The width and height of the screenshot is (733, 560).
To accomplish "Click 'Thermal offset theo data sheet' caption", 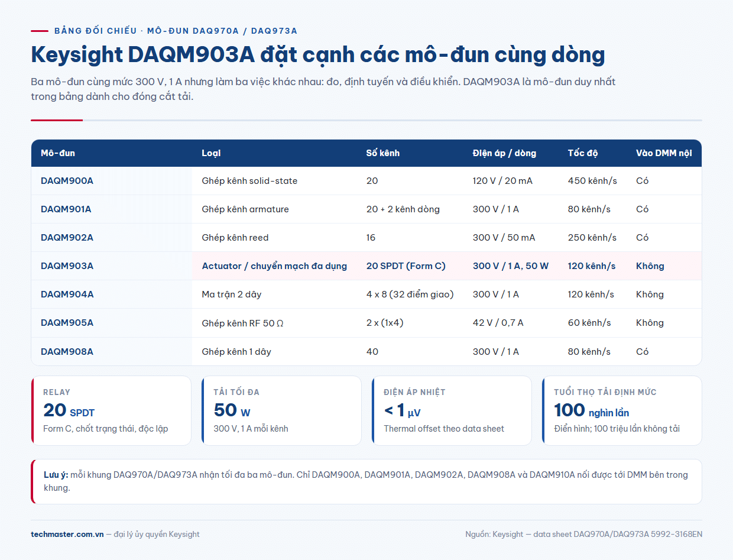I will tap(444, 429).
